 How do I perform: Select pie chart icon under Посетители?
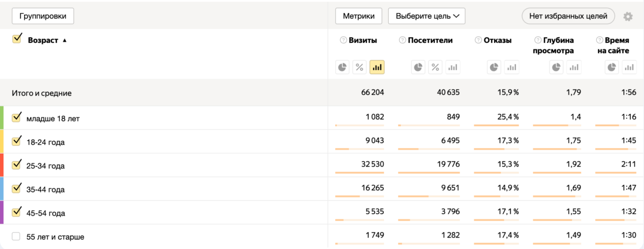418,67
